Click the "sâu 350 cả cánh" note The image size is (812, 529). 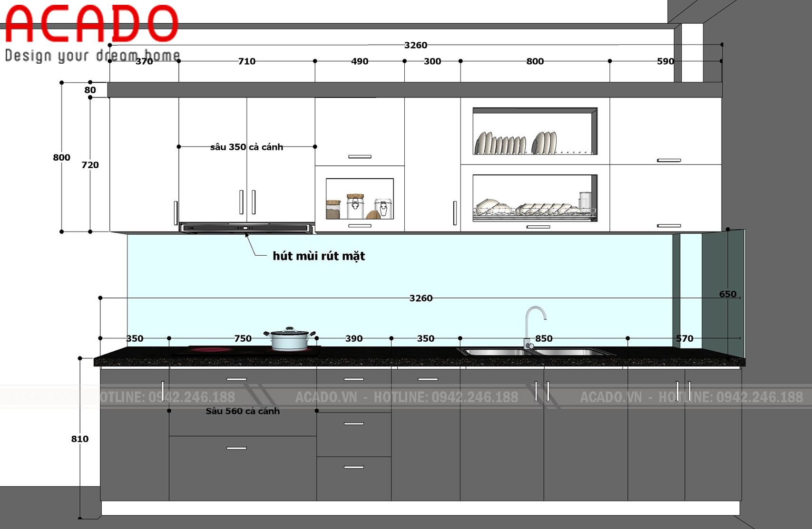(247, 147)
